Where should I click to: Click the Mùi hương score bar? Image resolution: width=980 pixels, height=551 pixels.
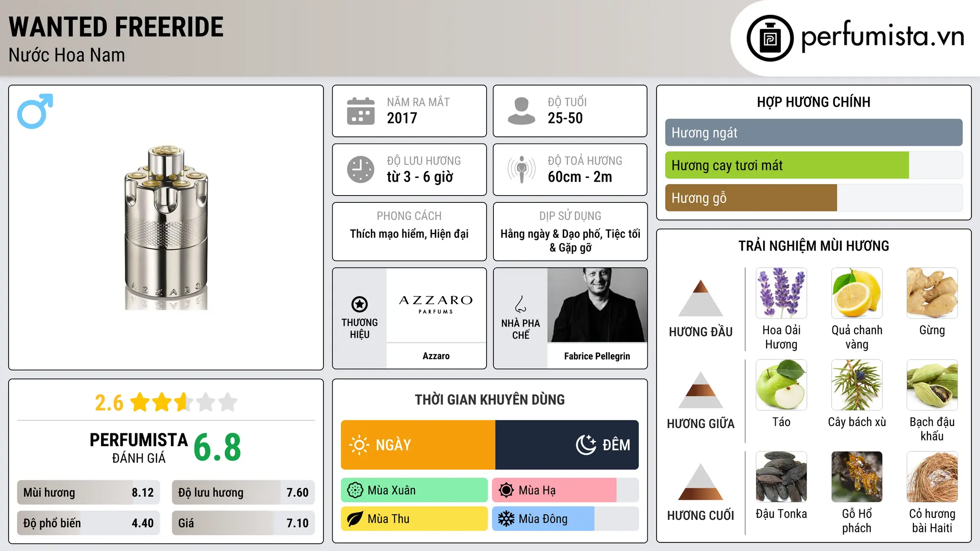[89, 493]
